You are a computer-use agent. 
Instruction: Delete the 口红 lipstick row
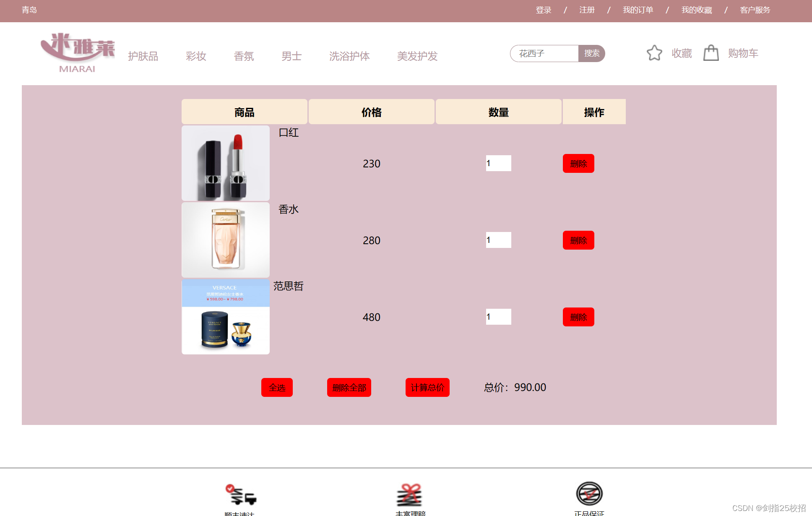[x=578, y=164]
